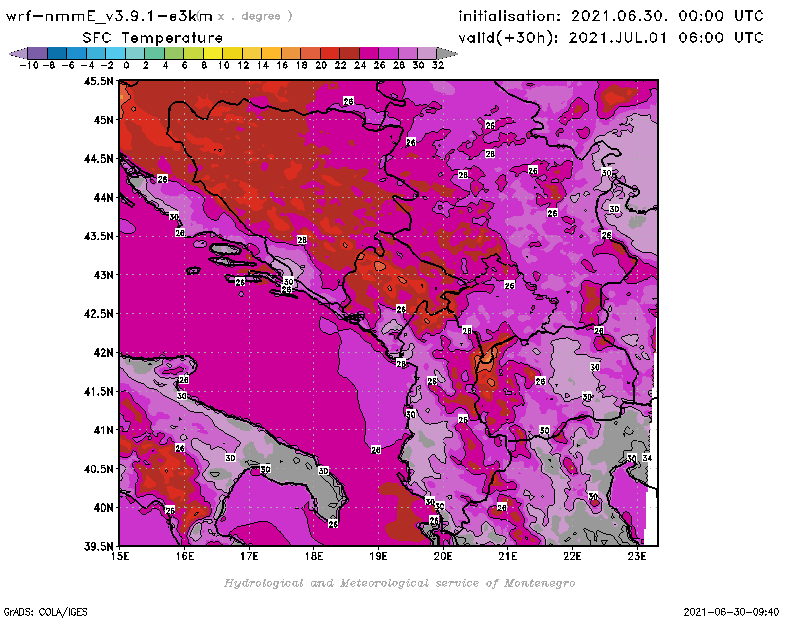Click the '15E' longitude label
The image size is (800, 618).
(120, 556)
